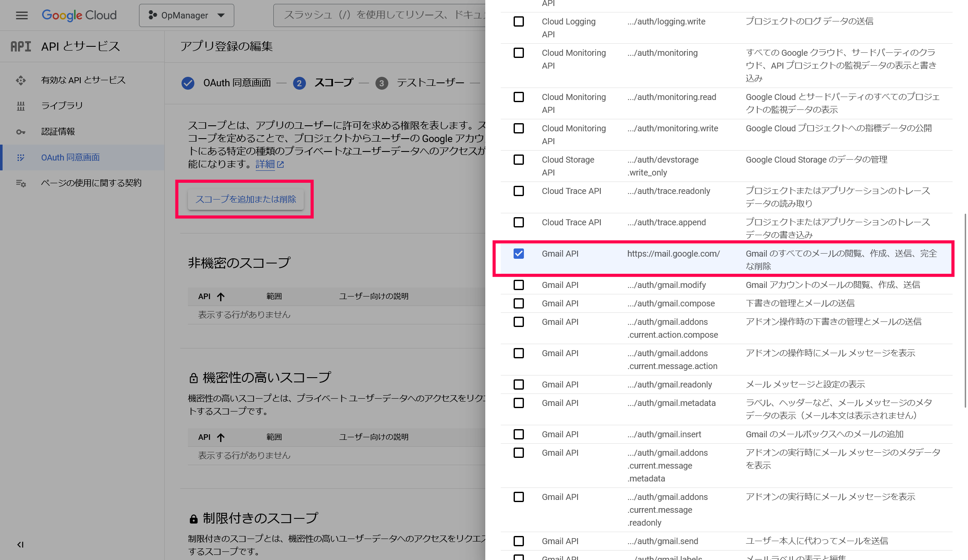
Task: Sort the 機密性の高いスコープ table by API
Action: [210, 437]
